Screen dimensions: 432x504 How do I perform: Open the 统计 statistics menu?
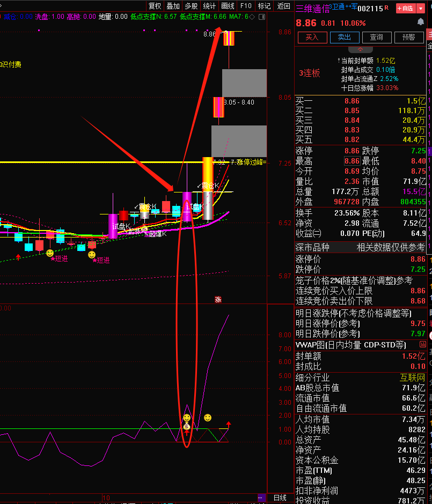(209, 6)
